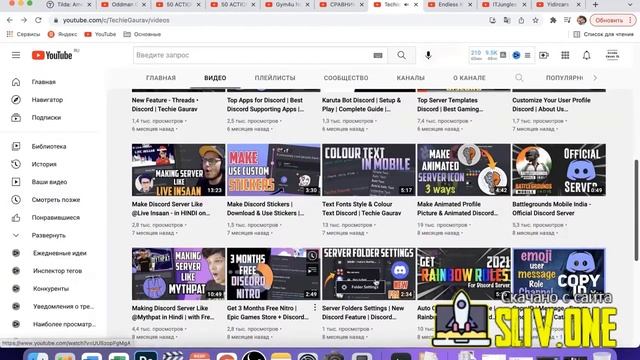The width and height of the screenshot is (640, 360).
Task: Open the Colour Text in Mobile thumbnail
Action: point(369,170)
